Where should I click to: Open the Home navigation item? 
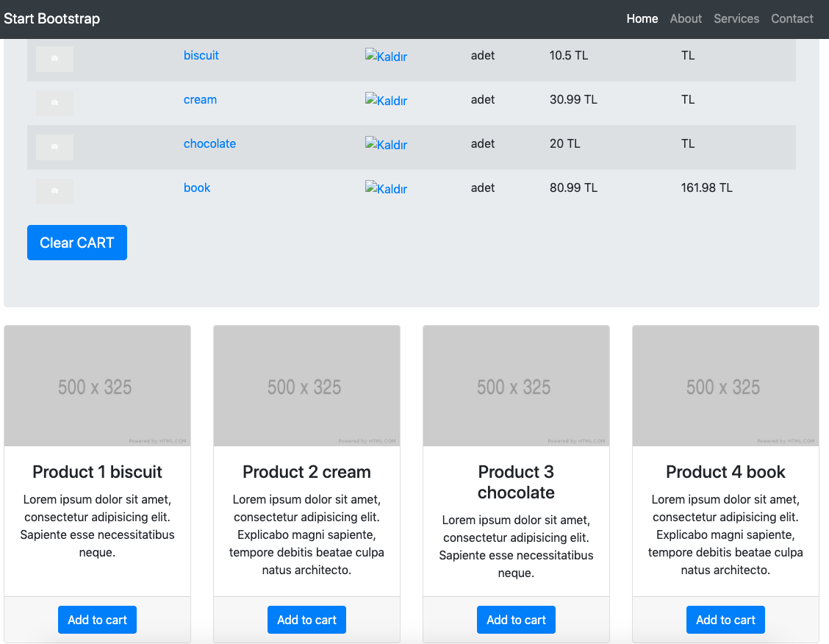[642, 19]
